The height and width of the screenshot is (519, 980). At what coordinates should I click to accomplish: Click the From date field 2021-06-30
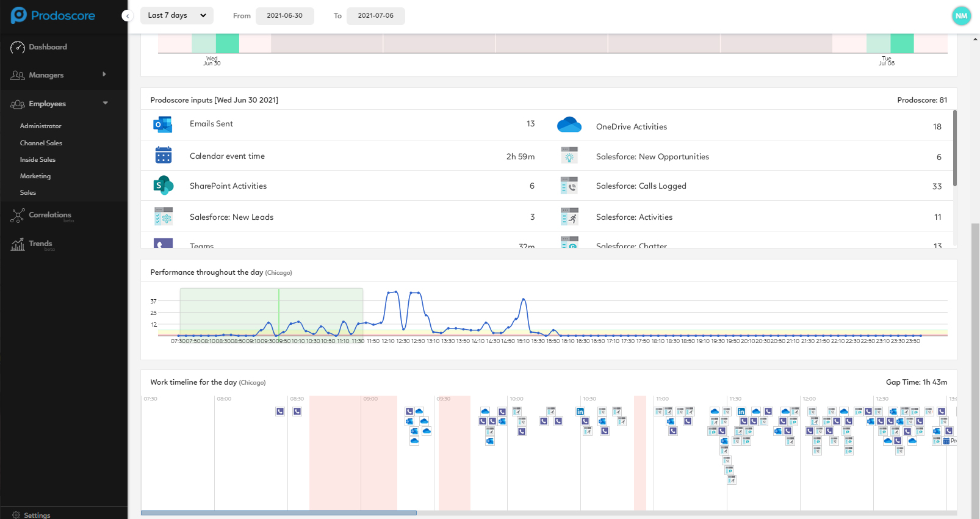[x=285, y=16]
